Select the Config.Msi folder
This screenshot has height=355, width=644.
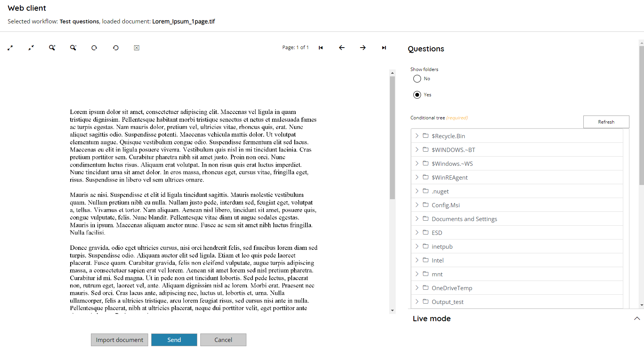[446, 205]
